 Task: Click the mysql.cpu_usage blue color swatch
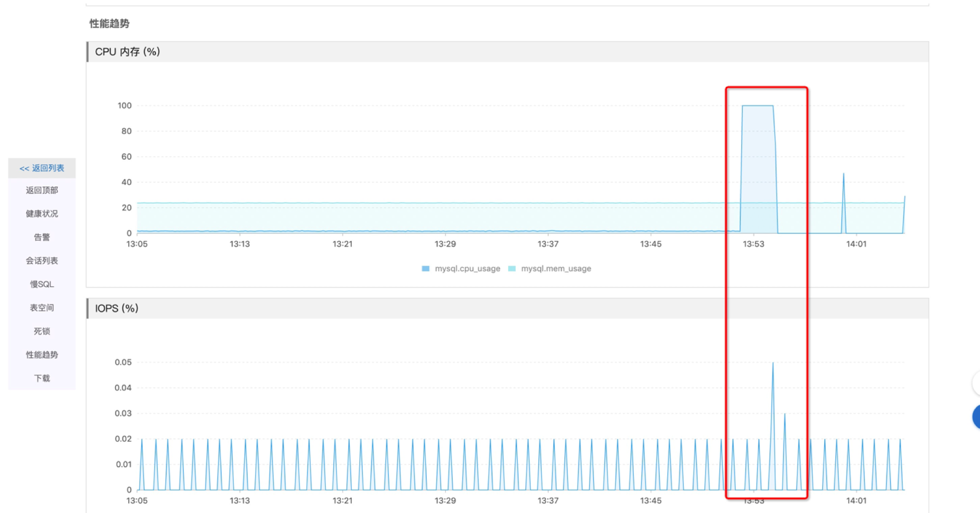(x=426, y=269)
